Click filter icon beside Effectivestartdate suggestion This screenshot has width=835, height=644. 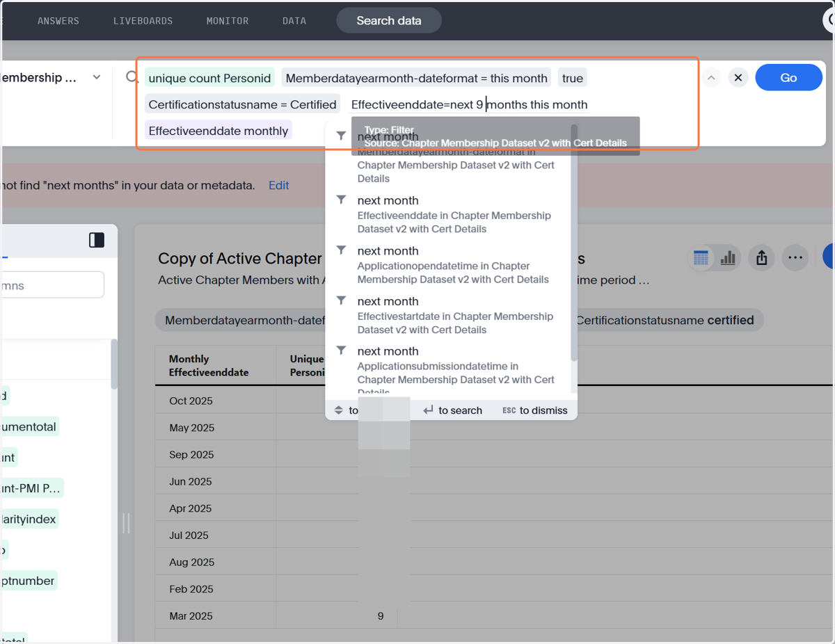click(341, 300)
